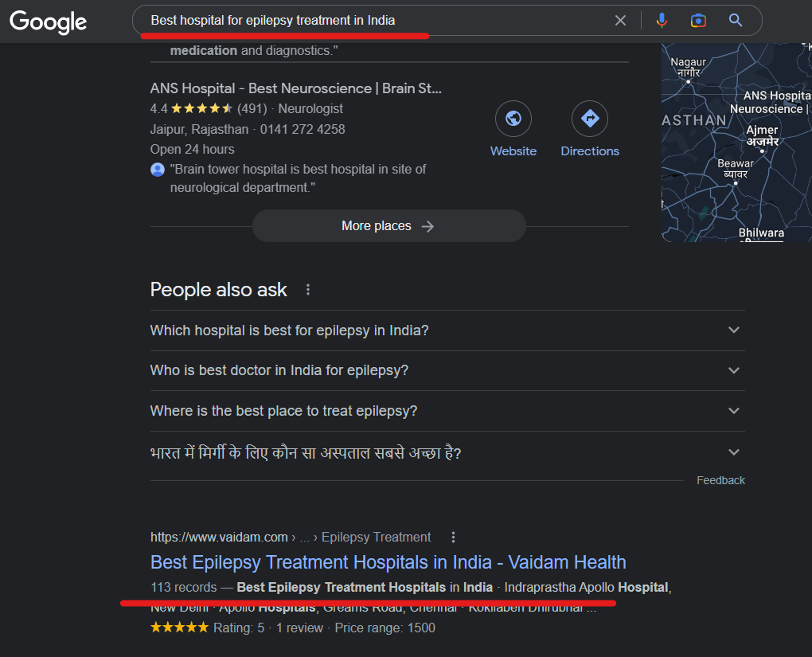
Task: Click the 'People also ask' heading
Action: click(x=218, y=290)
